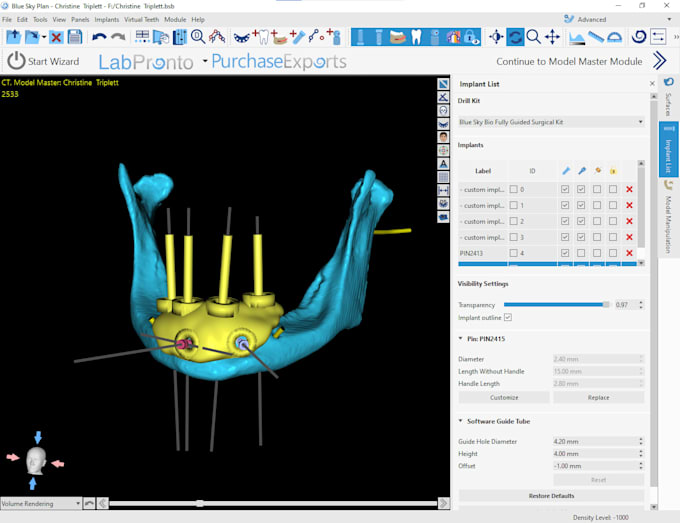Click the Customize button

[504, 398]
